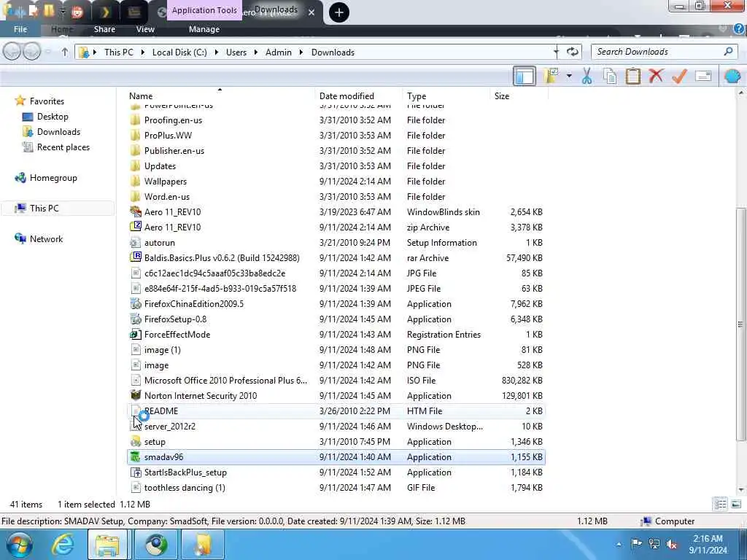The height and width of the screenshot is (560, 747).
Task: Click the rename card icon in toolbar
Action: 703,76
